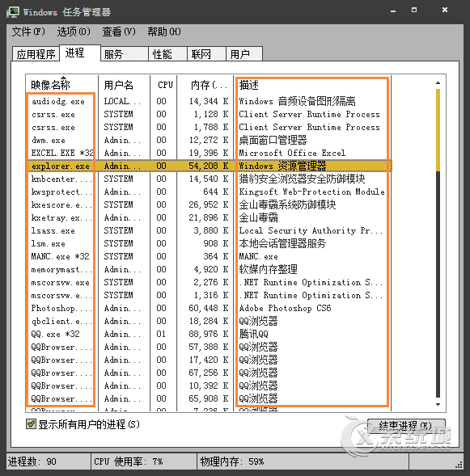Select the qbclient process row
Viewport: 470px width, 476px height.
coord(209,321)
